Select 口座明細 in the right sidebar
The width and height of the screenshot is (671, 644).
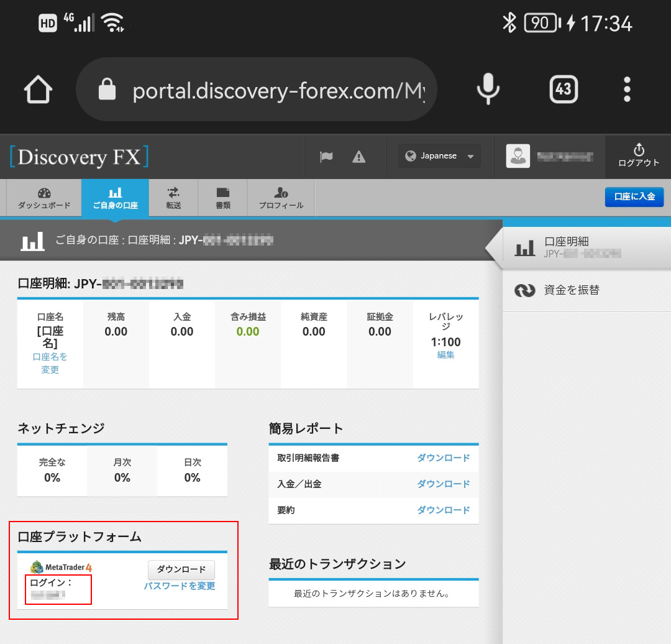tap(587, 247)
